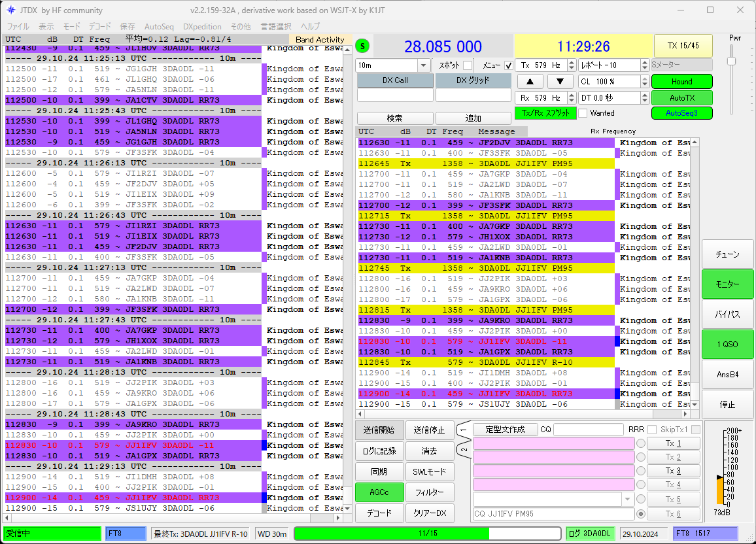The height and width of the screenshot is (544, 756).
Task: Toggle the AGCc button
Action: click(379, 492)
